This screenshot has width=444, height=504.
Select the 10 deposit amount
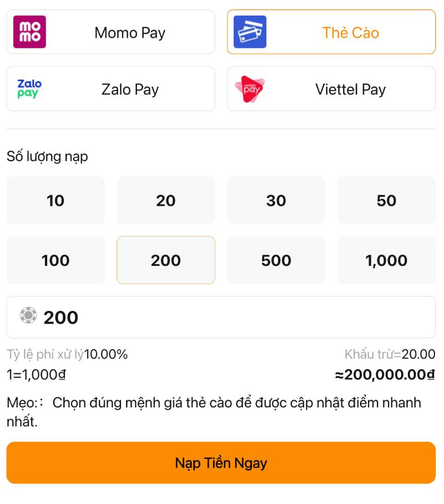pos(56,200)
